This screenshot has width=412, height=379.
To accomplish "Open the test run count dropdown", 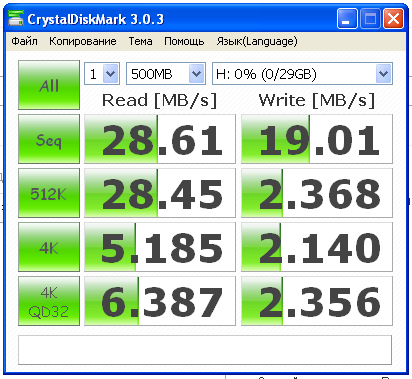I will tap(102, 74).
